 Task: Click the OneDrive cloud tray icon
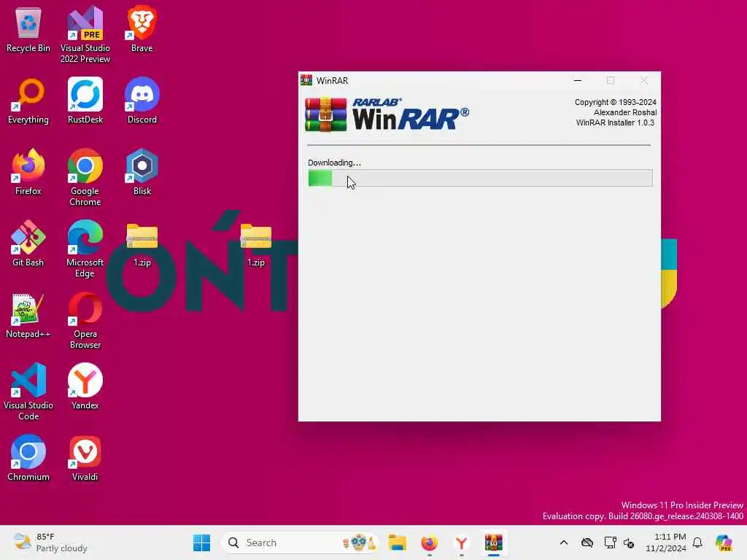pyautogui.click(x=587, y=542)
